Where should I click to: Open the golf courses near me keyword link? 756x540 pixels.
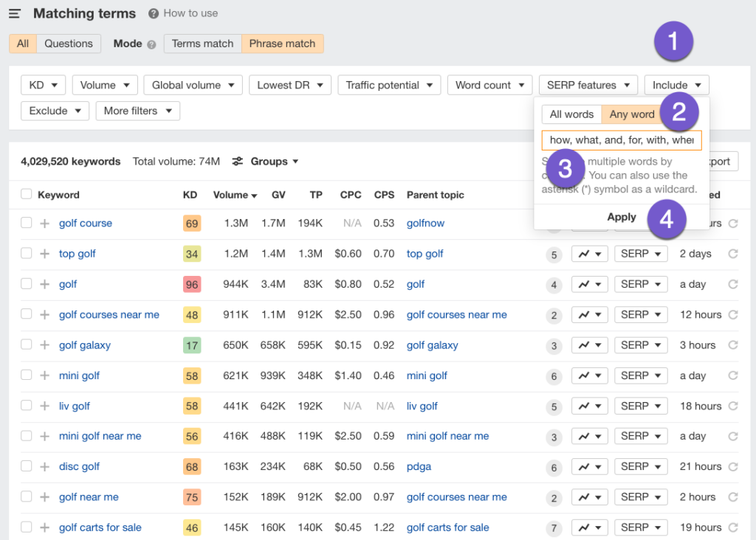tap(109, 315)
